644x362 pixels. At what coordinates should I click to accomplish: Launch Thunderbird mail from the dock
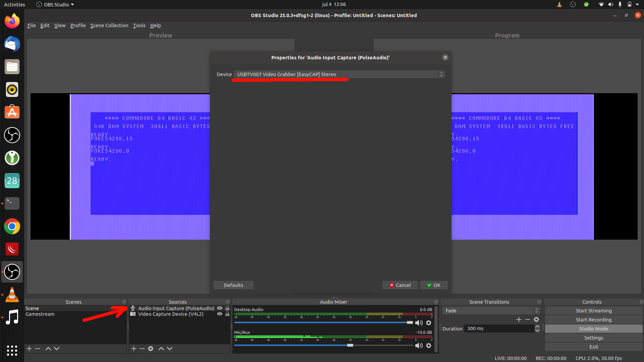click(12, 44)
